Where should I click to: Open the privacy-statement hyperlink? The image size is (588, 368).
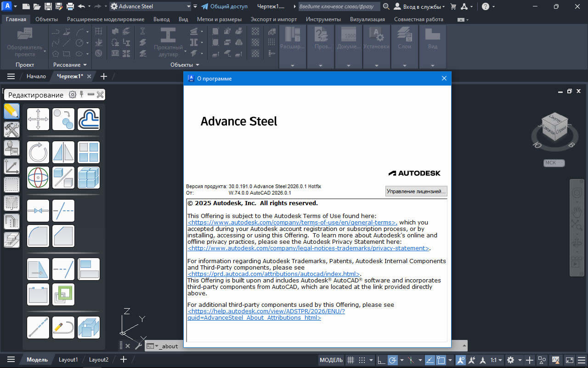coord(309,248)
